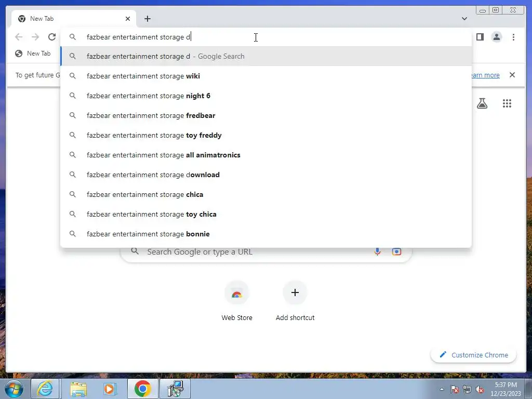Open Chrome three-dot menu
The height and width of the screenshot is (399, 532).
[x=513, y=37]
